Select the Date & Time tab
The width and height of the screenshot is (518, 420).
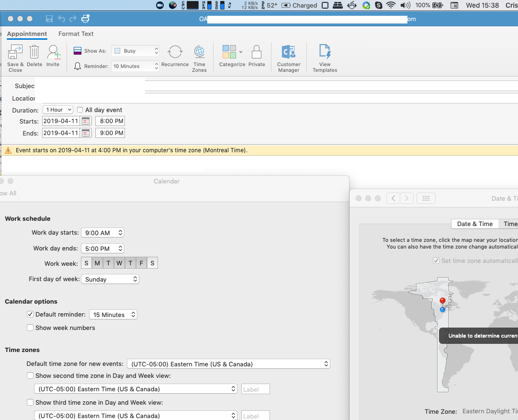click(x=475, y=224)
